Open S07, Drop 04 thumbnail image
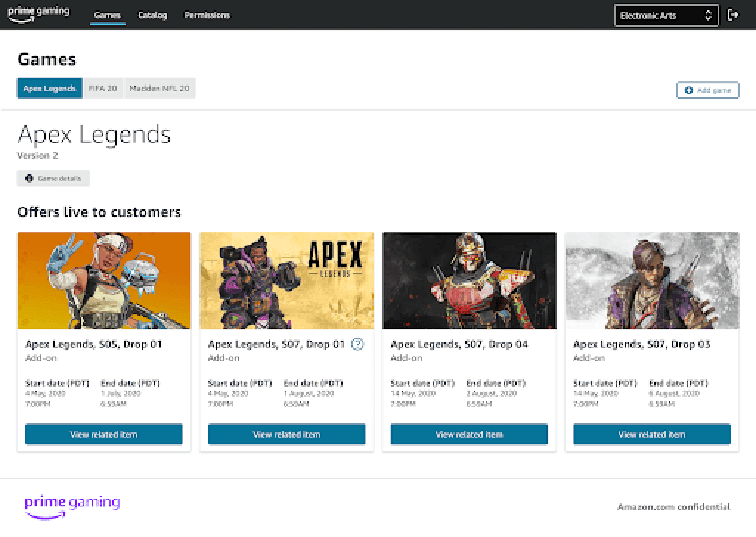 pyautogui.click(x=469, y=280)
